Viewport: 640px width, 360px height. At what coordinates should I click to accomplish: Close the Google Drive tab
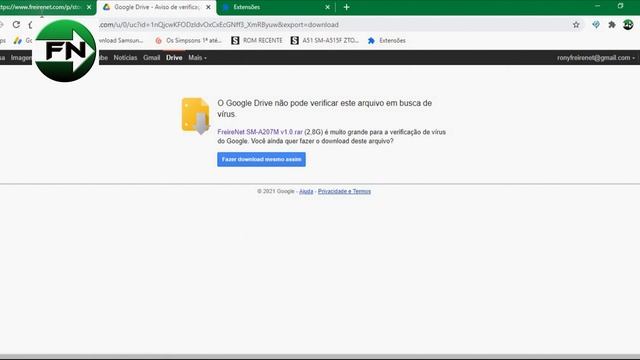point(208,7)
